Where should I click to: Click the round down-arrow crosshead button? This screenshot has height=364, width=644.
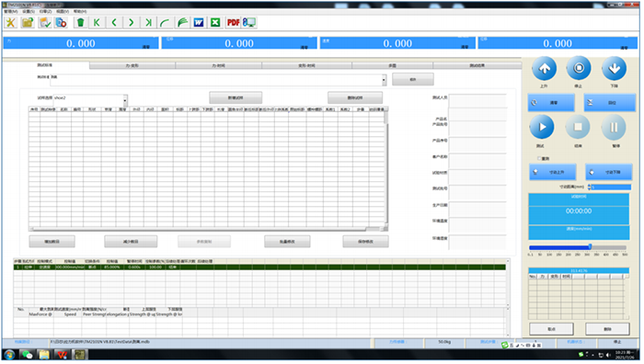614,69
